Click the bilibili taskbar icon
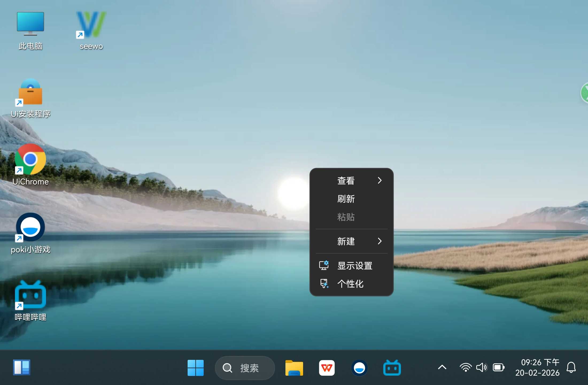Viewport: 588px width, 385px height. (x=392, y=368)
